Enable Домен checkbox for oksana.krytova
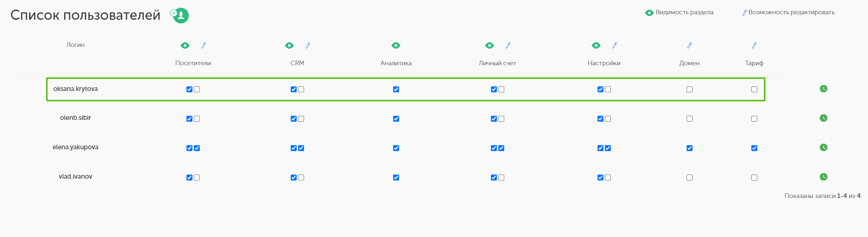 click(689, 90)
